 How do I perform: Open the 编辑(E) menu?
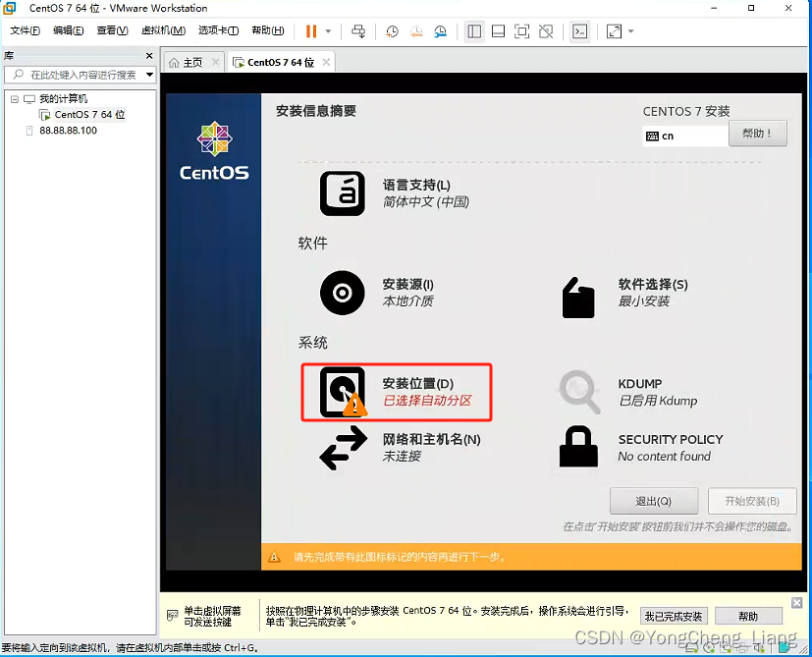click(x=69, y=30)
